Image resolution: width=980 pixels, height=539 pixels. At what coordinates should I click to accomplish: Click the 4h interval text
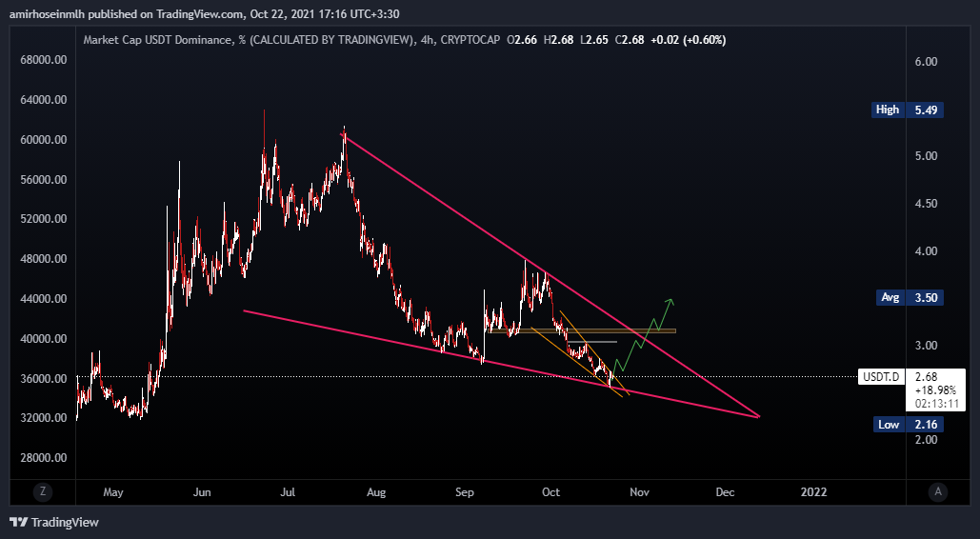coord(428,40)
